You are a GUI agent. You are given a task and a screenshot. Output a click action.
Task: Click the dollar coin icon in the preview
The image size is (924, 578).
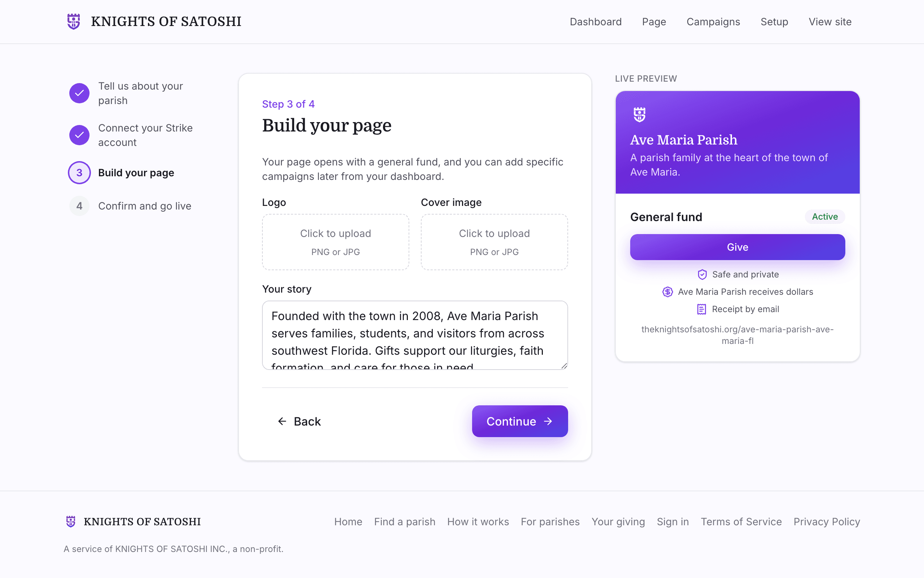(667, 292)
